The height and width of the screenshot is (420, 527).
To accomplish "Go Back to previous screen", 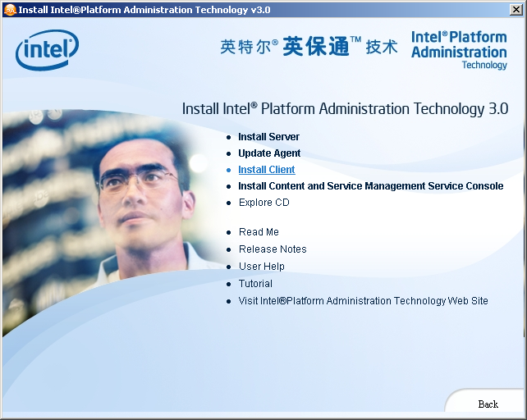I will 488,404.
